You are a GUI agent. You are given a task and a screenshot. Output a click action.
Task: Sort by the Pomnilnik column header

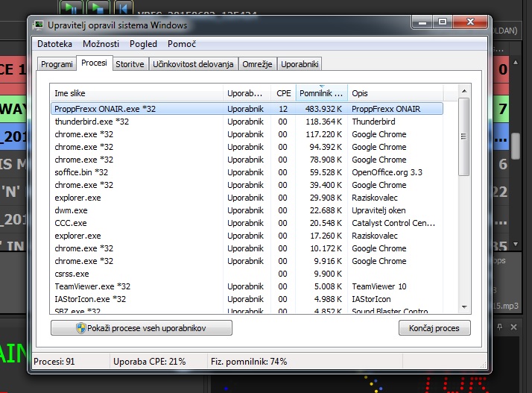tap(322, 93)
